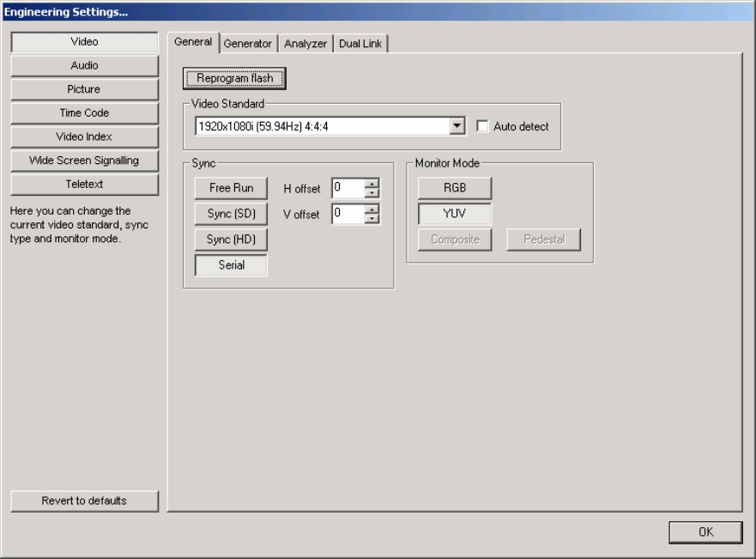The image size is (756, 559).
Task: Open the Video Index section
Action: point(84,137)
